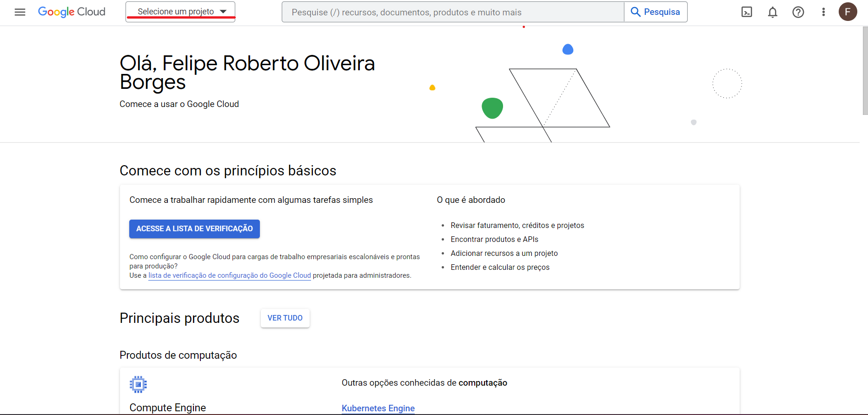Click the search input field
868x415 pixels.
click(452, 12)
